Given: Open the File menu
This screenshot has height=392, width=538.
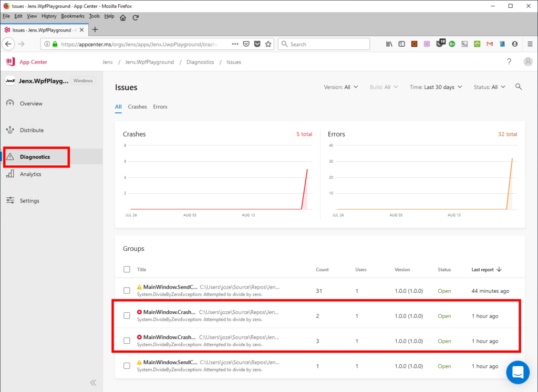Looking at the screenshot, I should [x=6, y=16].
